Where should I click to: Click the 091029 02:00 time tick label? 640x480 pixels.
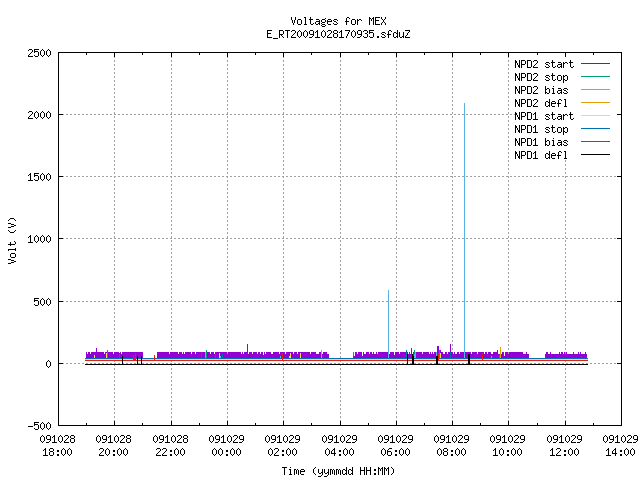point(282,446)
